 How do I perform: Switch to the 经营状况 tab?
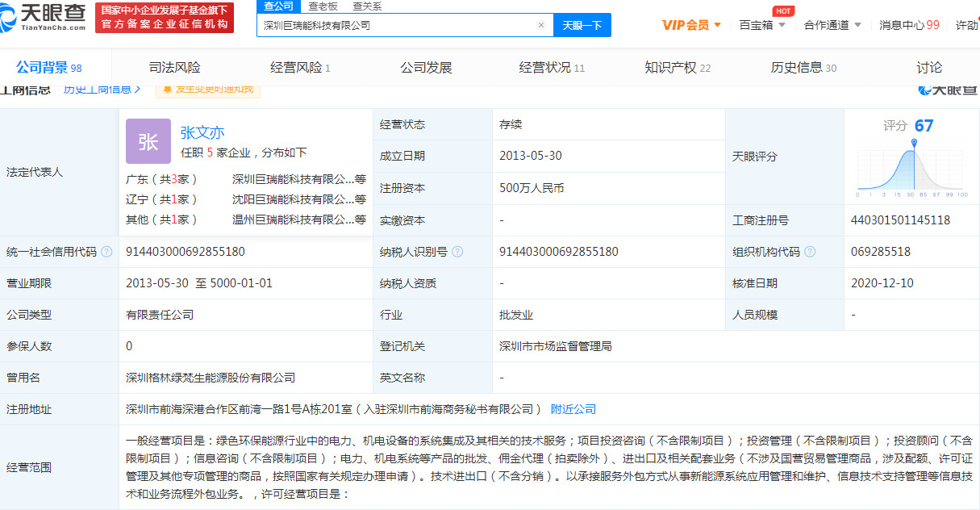552,68
